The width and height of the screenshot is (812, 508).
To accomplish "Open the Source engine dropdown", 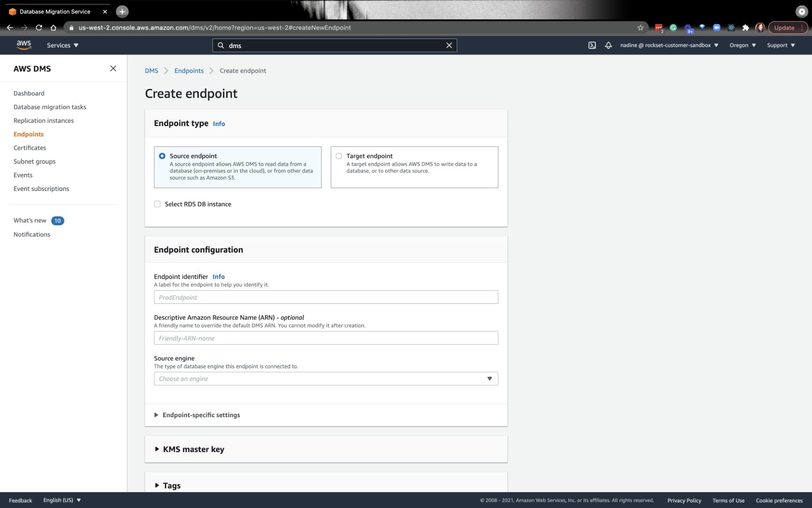I will (x=326, y=379).
